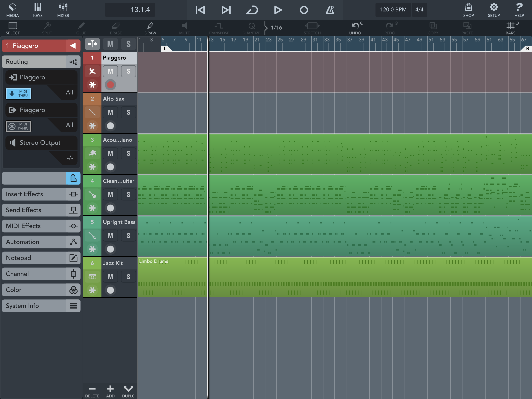Screen dimensions: 532x399
Task: Open the on-screen Keys keyboard
Action: click(x=38, y=10)
